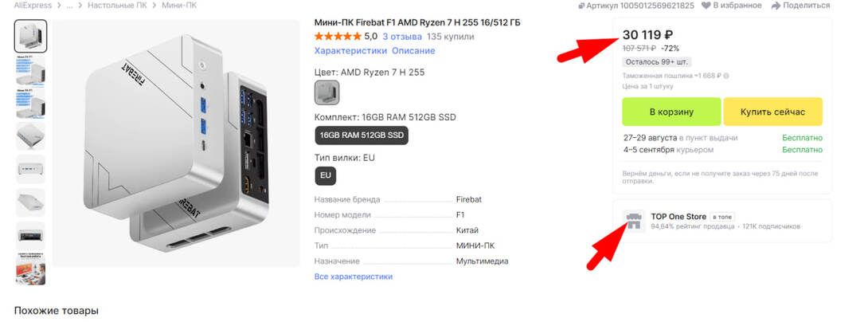The width and height of the screenshot is (868, 322).
Task: Select the 16GB RAM 512GB SSD option
Action: (x=362, y=135)
